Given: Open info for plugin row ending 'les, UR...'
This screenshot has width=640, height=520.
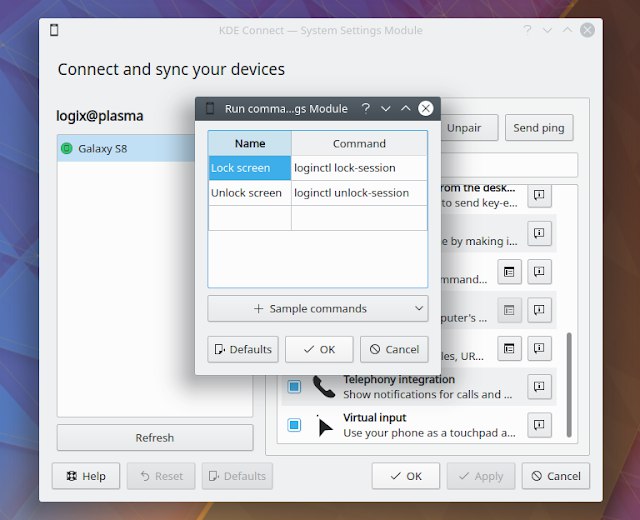Looking at the screenshot, I should point(539,348).
